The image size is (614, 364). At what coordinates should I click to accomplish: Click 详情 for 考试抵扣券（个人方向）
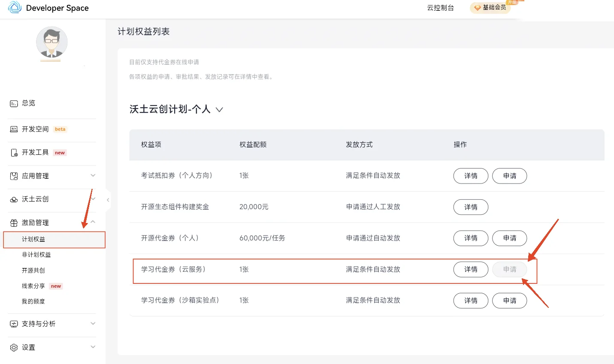[x=471, y=176]
